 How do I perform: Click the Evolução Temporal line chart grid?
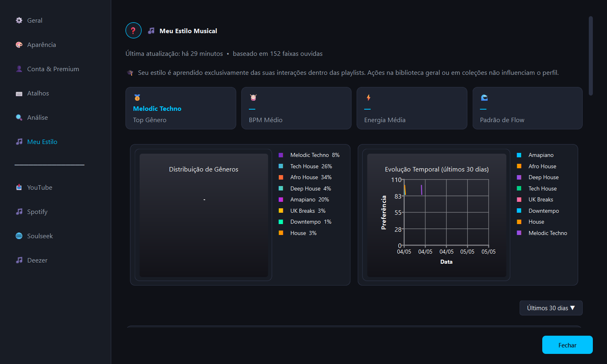[x=446, y=213]
